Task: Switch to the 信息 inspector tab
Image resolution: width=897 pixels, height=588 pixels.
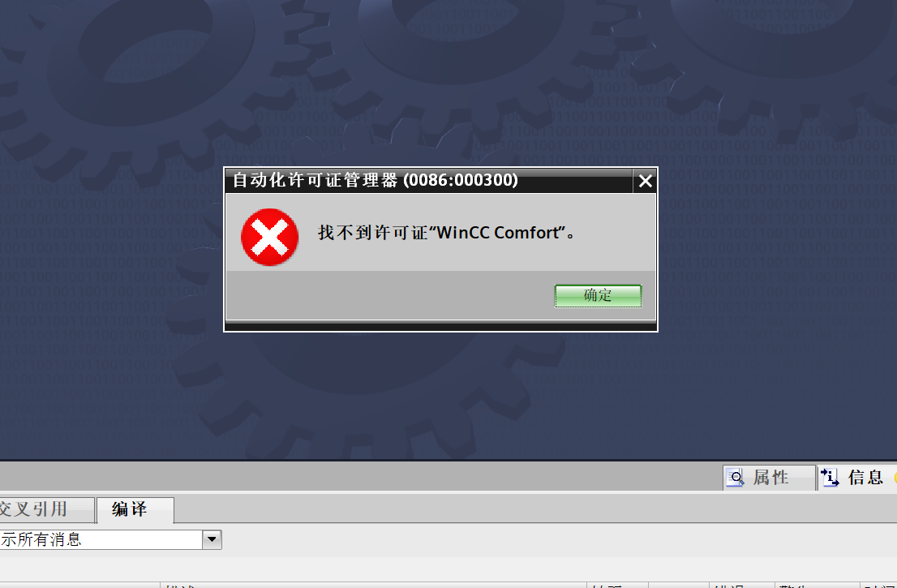Action: pos(856,477)
